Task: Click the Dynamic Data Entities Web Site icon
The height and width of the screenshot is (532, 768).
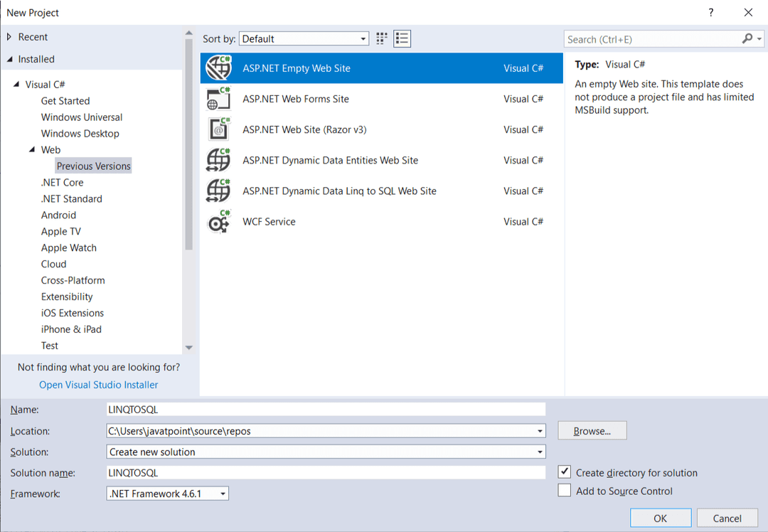Action: tap(218, 160)
